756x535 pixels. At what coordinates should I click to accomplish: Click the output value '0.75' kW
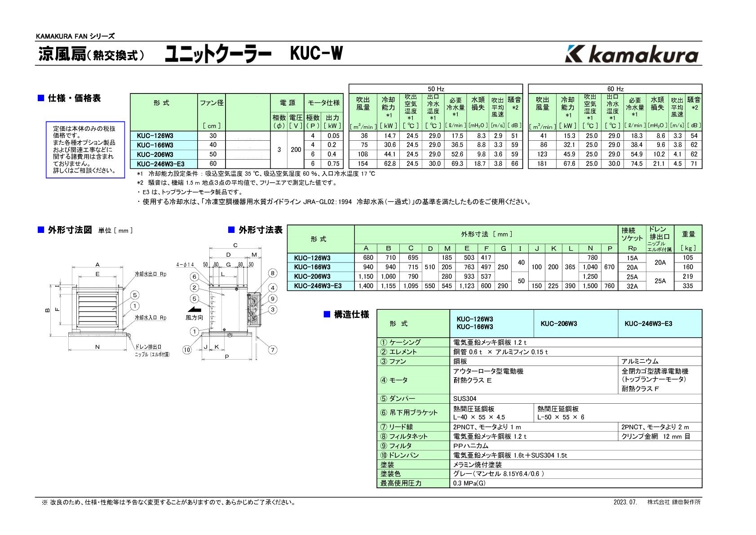click(333, 164)
